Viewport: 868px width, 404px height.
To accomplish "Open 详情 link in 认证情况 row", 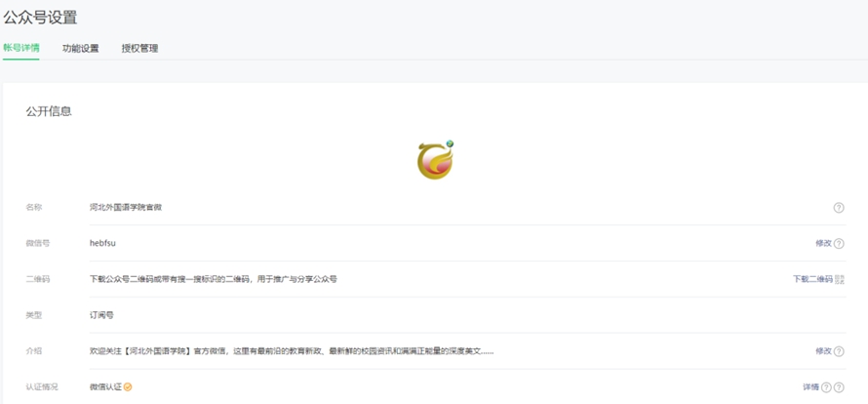I will click(x=810, y=387).
